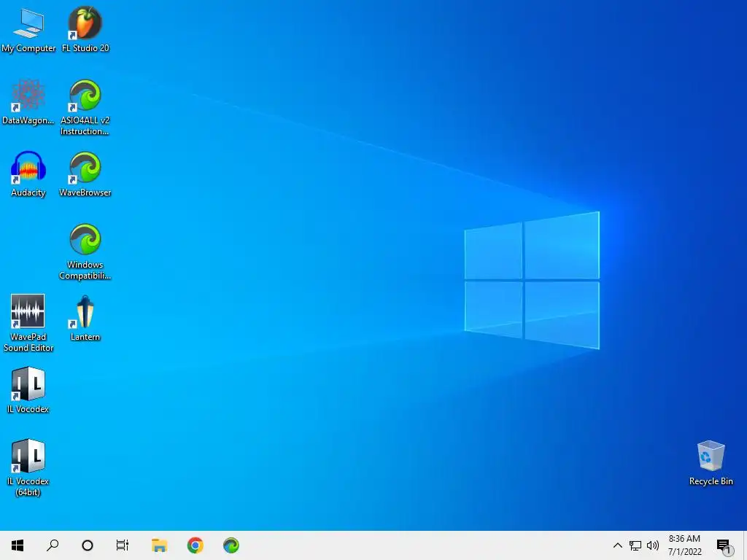The height and width of the screenshot is (560, 747).
Task: Select the ASIO4ALL v2 Instruction shortcut
Action: pyautogui.click(x=85, y=108)
